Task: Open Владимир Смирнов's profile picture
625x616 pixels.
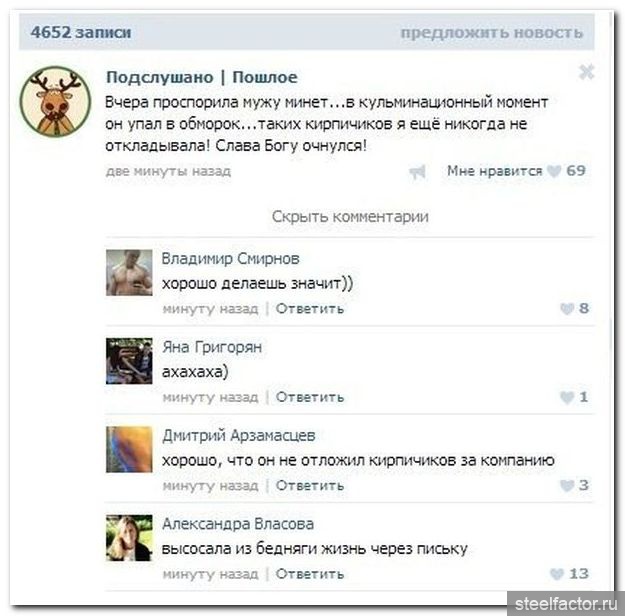Action: [129, 273]
